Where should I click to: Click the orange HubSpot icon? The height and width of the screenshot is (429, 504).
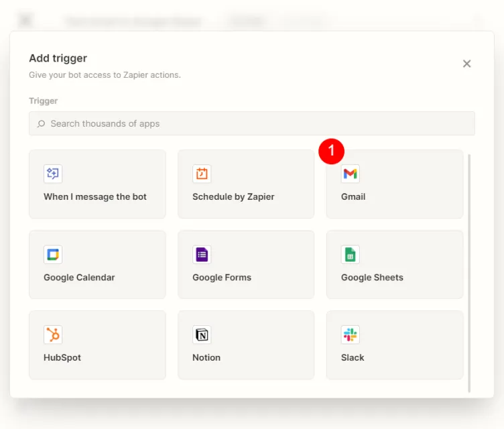[x=53, y=334]
